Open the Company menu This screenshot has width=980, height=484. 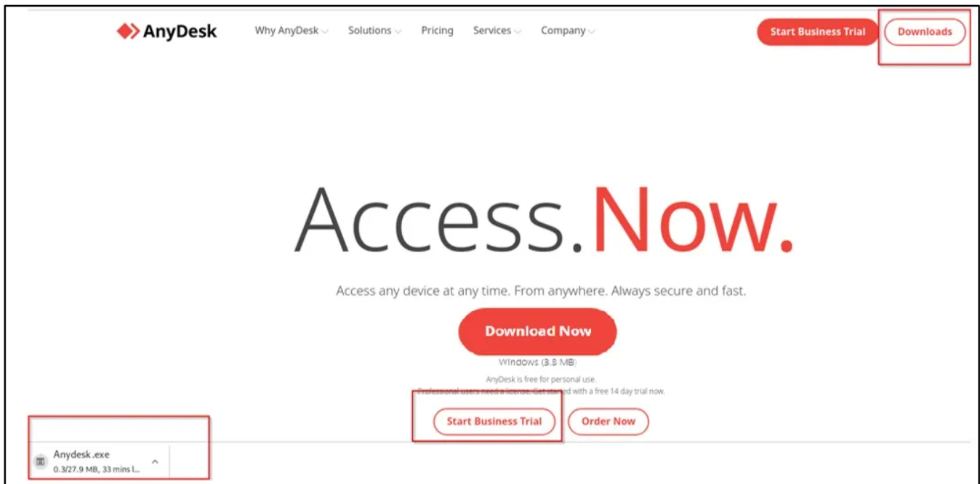(x=563, y=31)
